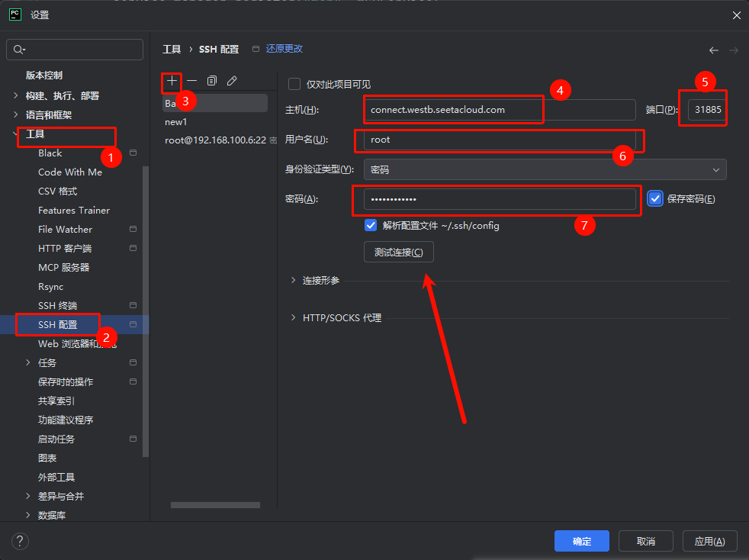Screen dimensions: 749x560
Task: Click the 应用 button
Action: click(x=709, y=541)
